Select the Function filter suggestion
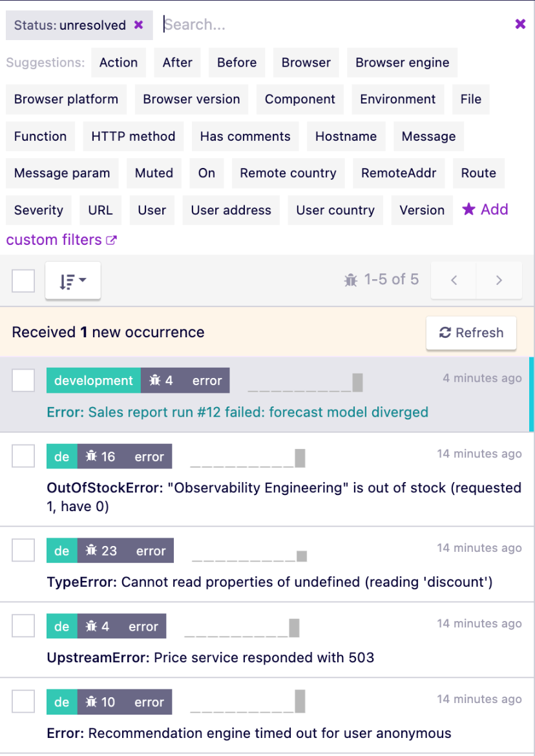 click(x=41, y=136)
